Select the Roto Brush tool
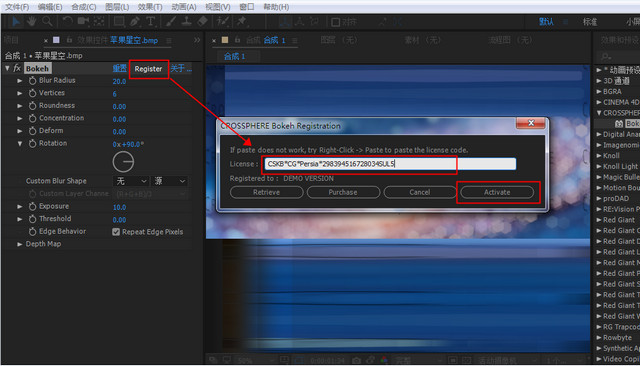This screenshot has width=640, height=366. tap(223, 22)
